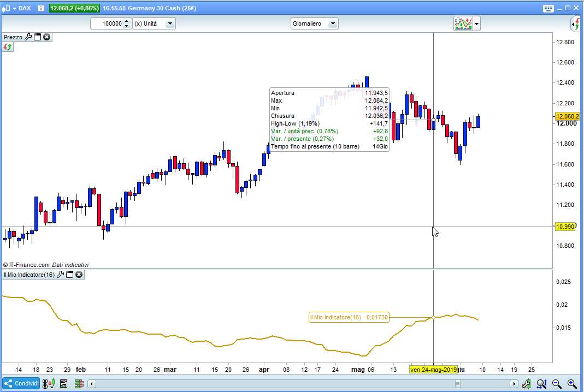Click the add indicator chart icon
584x392 pixels.
point(463,23)
